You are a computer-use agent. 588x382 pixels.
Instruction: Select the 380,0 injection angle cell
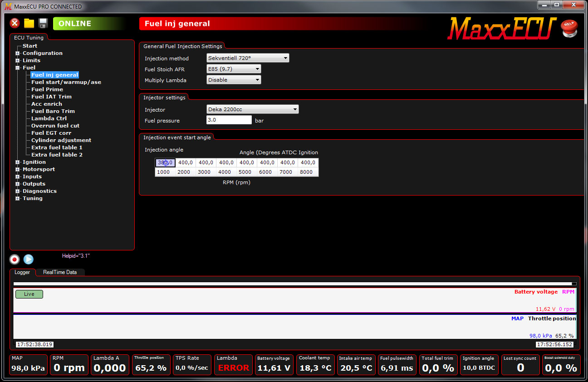[x=165, y=163]
